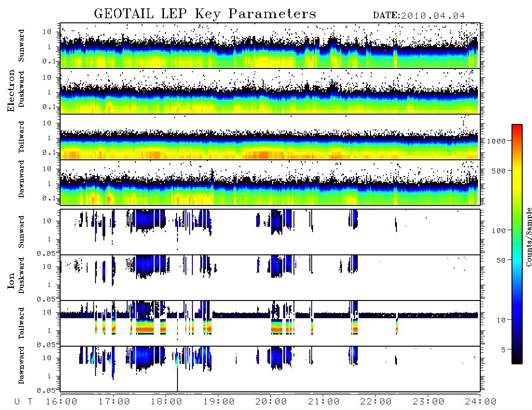Click inside the Ion Sunward spectrogram panel

(270, 232)
